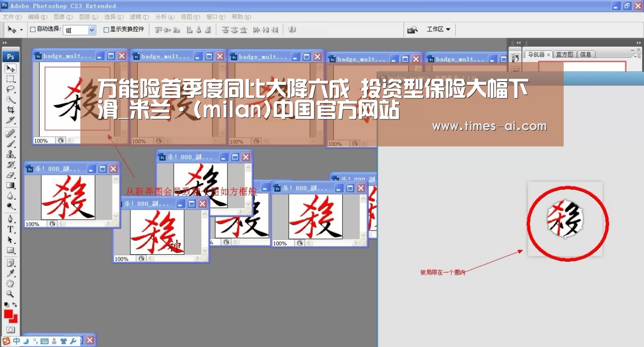Open the 工作区 workspace dropdown
The width and height of the screenshot is (644, 347).
(439, 29)
